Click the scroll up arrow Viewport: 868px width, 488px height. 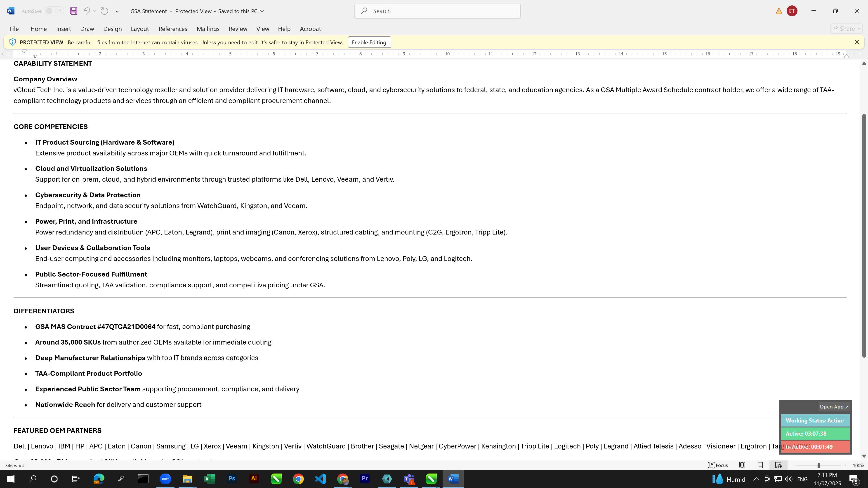click(864, 63)
